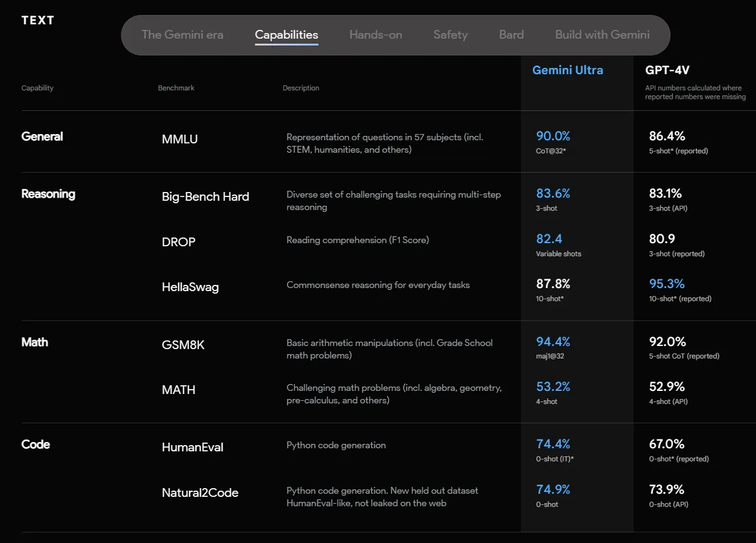Viewport: 756px width, 543px height.
Task: Click the General capability category label
Action: click(x=42, y=136)
